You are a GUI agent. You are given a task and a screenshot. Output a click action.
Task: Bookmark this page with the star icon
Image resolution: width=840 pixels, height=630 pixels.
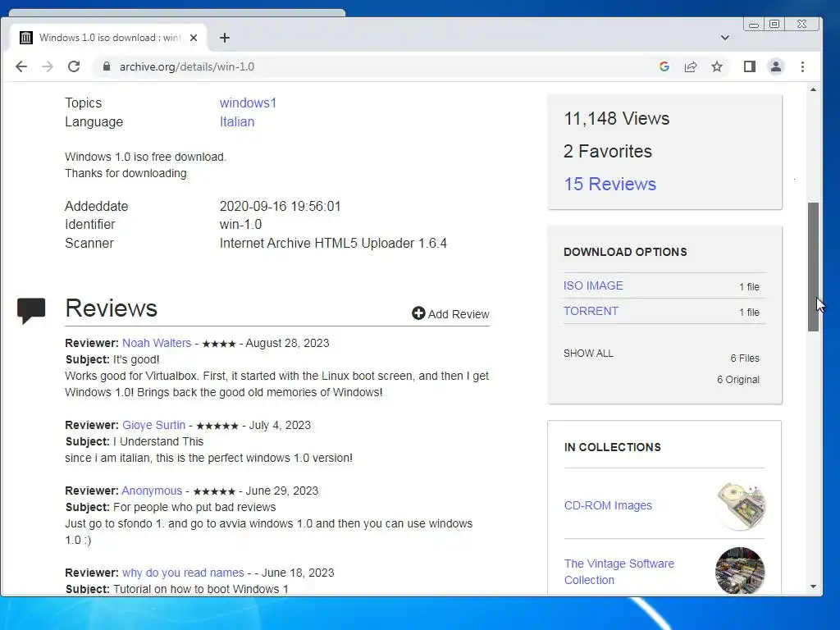point(717,66)
